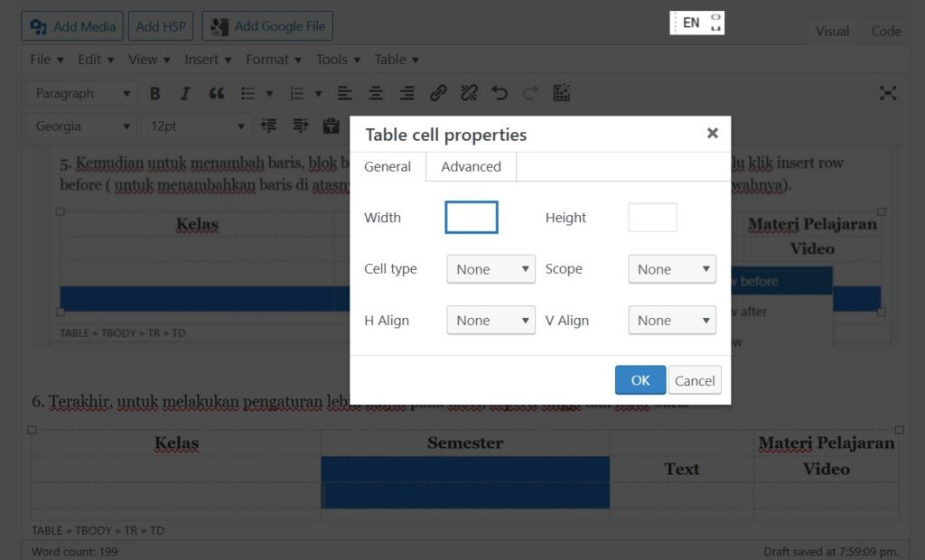Select the align center icon
Screen dimensions: 925x560
pos(376,93)
